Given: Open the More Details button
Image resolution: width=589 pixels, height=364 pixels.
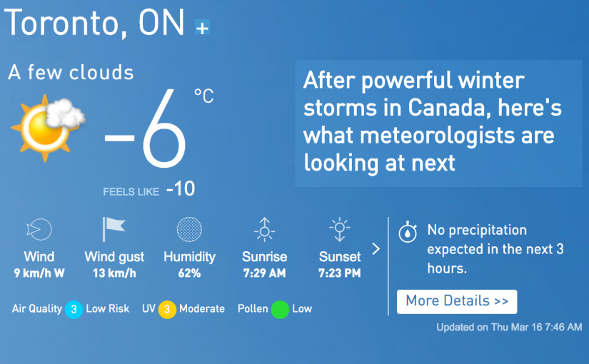Looking at the screenshot, I should tap(457, 301).
